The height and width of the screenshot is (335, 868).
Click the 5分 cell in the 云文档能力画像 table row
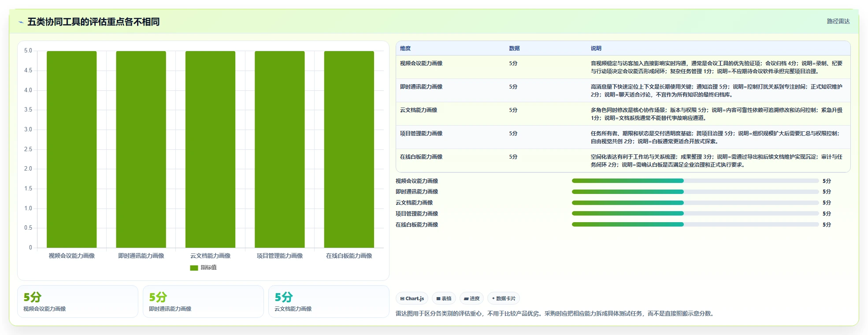(513, 110)
